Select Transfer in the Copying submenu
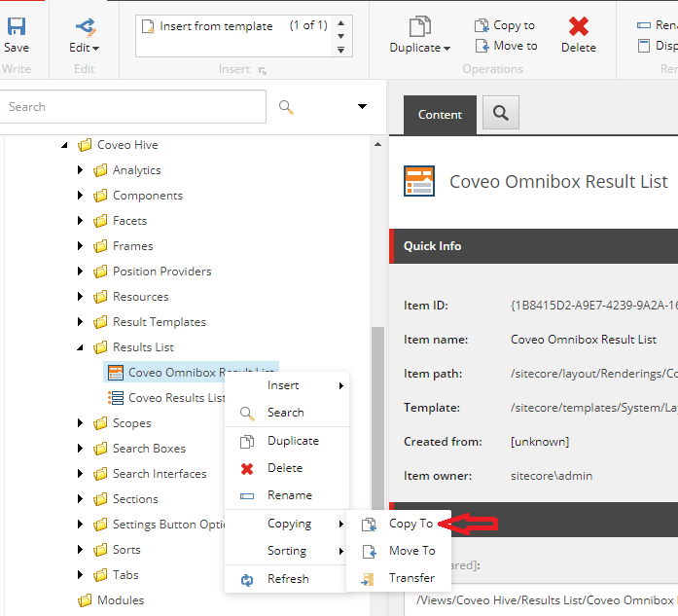 click(411, 577)
